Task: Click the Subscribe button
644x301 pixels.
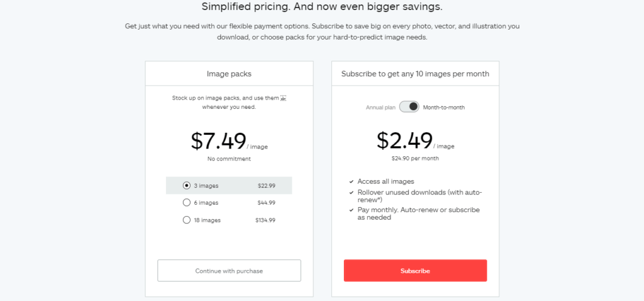Action: (x=415, y=271)
